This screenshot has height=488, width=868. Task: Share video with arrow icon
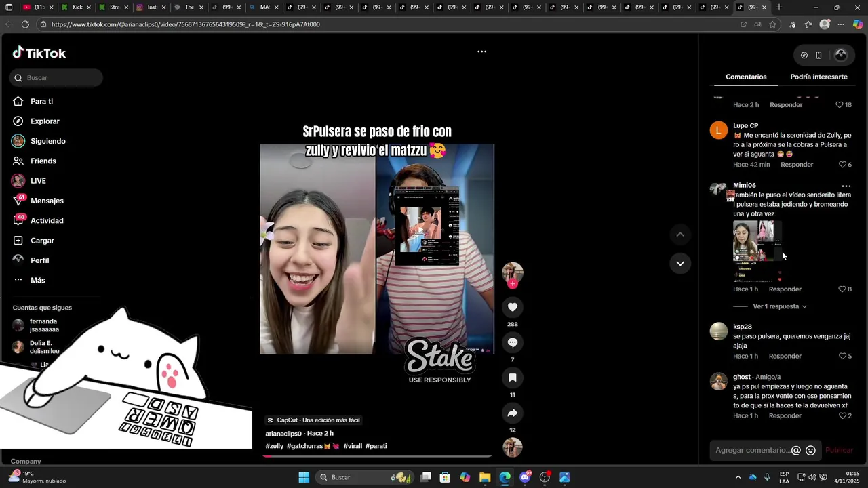[512, 413]
